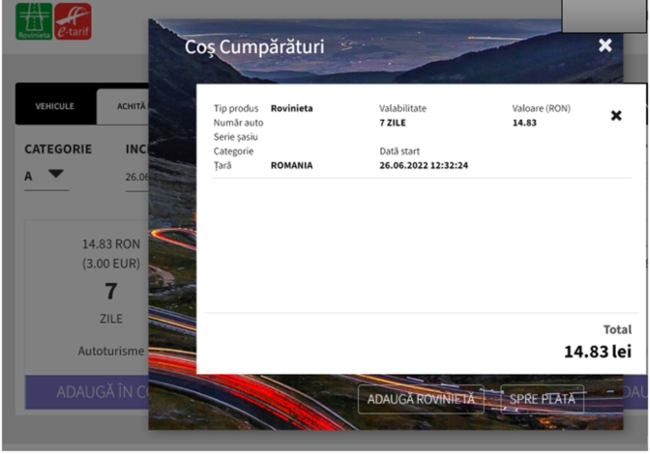This screenshot has height=454, width=650.
Task: Click the Autoturisme label on the card
Action: coord(111,351)
